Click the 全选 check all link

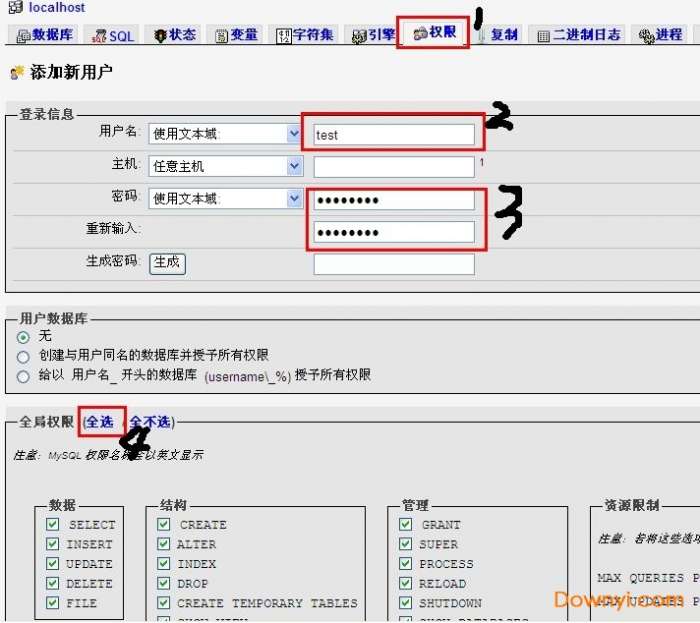(100, 422)
